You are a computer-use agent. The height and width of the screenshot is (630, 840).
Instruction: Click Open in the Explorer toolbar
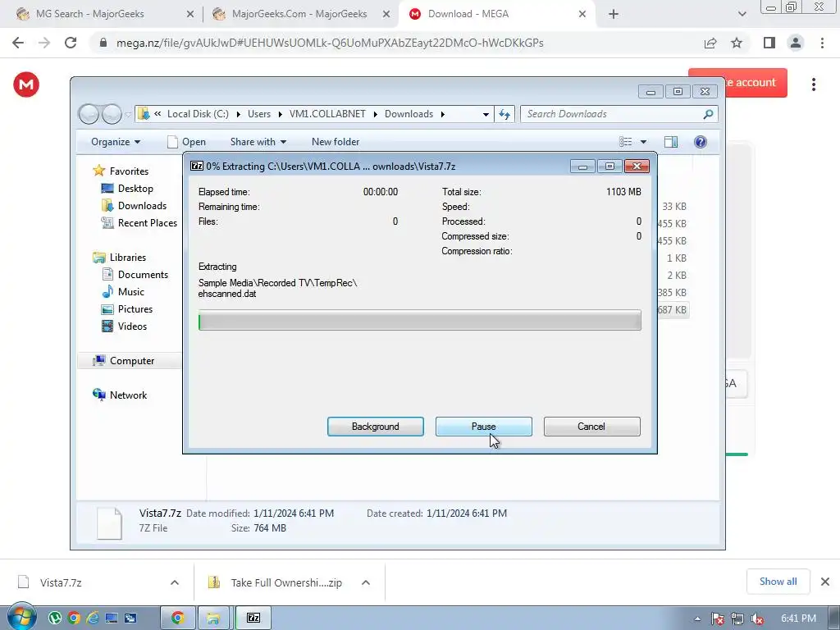[187, 142]
